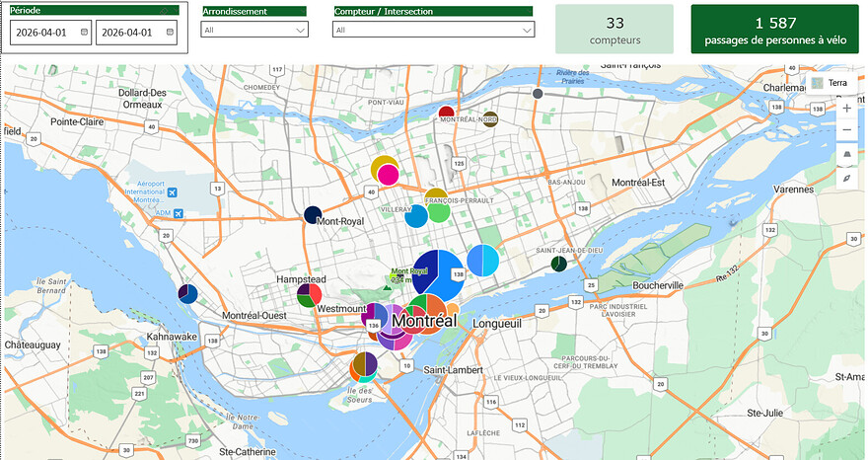
Task: Click the Compteur / Intersection slicer header
Action: point(433,11)
